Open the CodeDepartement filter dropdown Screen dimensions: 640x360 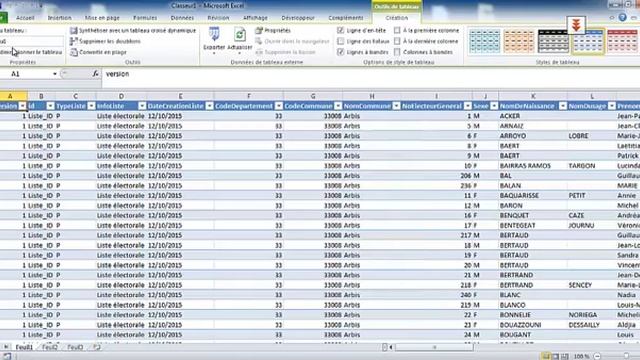click(278, 106)
